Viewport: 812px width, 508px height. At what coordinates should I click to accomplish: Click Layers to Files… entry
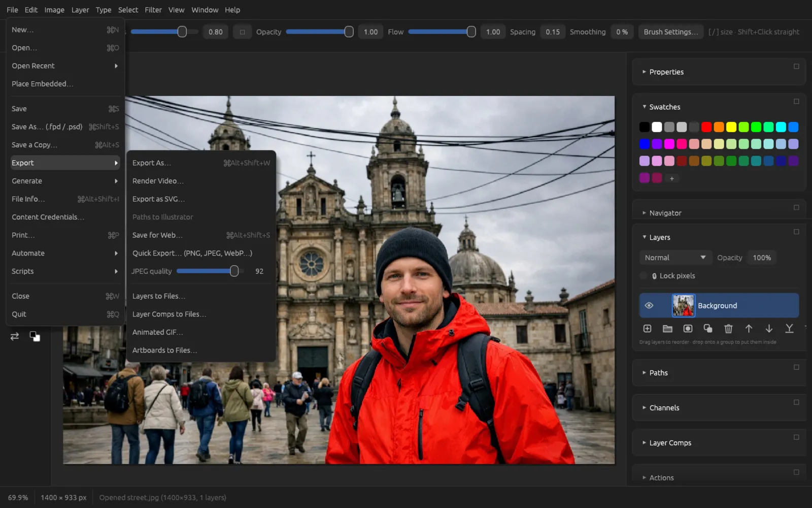pyautogui.click(x=201, y=296)
